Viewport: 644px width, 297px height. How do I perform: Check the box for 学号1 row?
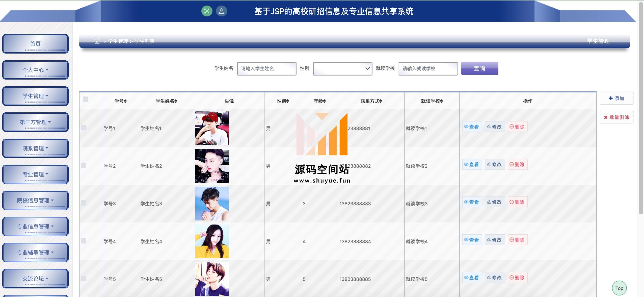84,128
